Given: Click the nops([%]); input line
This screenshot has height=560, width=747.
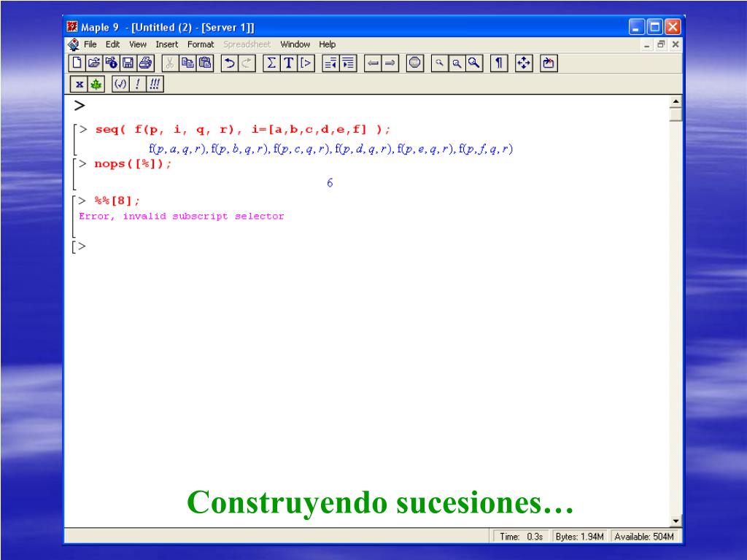Looking at the screenshot, I should (133, 164).
